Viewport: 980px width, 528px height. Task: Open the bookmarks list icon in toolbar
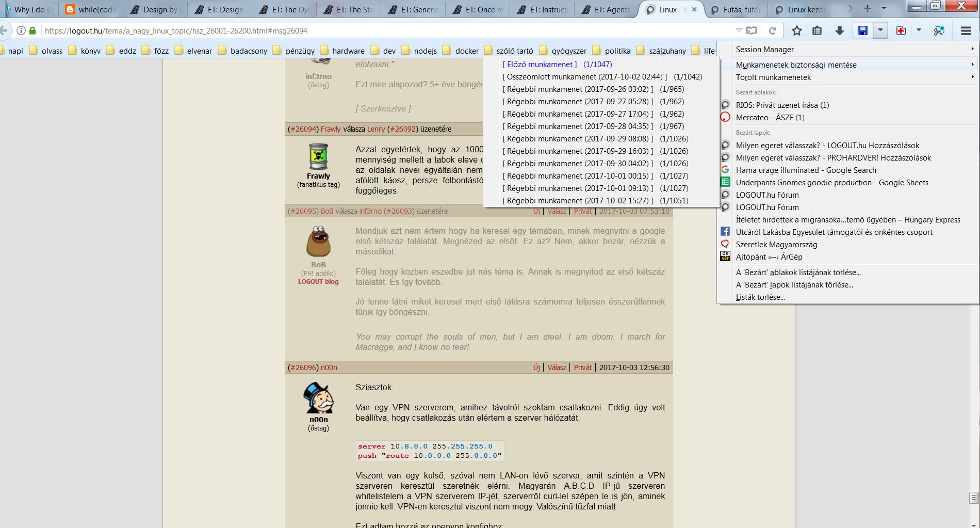pyautogui.click(x=817, y=31)
